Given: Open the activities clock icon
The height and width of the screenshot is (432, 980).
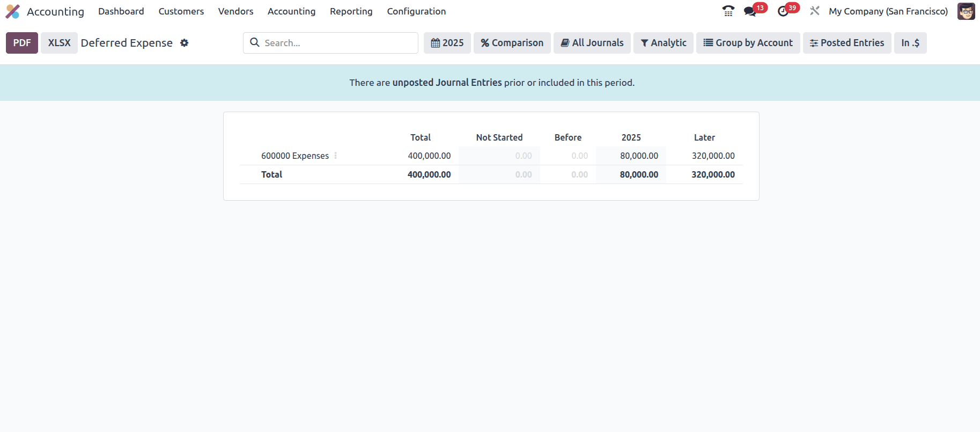Looking at the screenshot, I should coord(783,11).
